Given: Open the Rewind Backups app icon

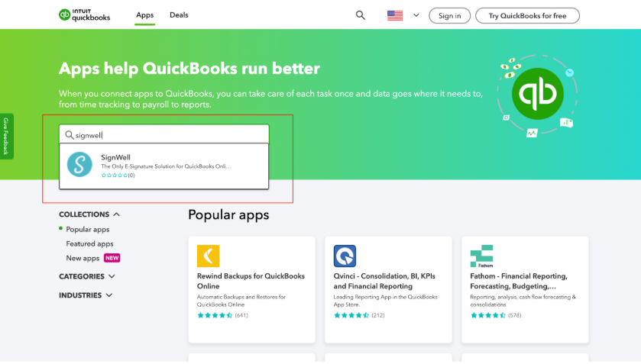Looking at the screenshot, I should click(x=209, y=256).
